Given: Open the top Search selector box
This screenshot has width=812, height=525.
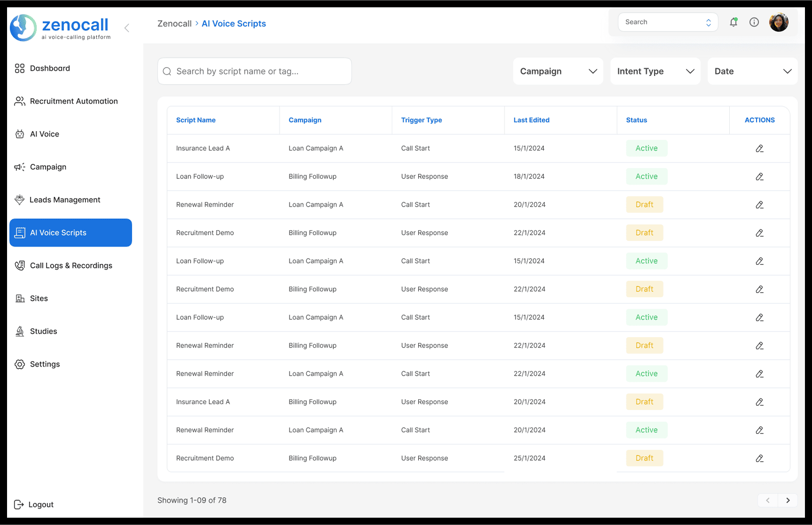Looking at the screenshot, I should pos(667,22).
